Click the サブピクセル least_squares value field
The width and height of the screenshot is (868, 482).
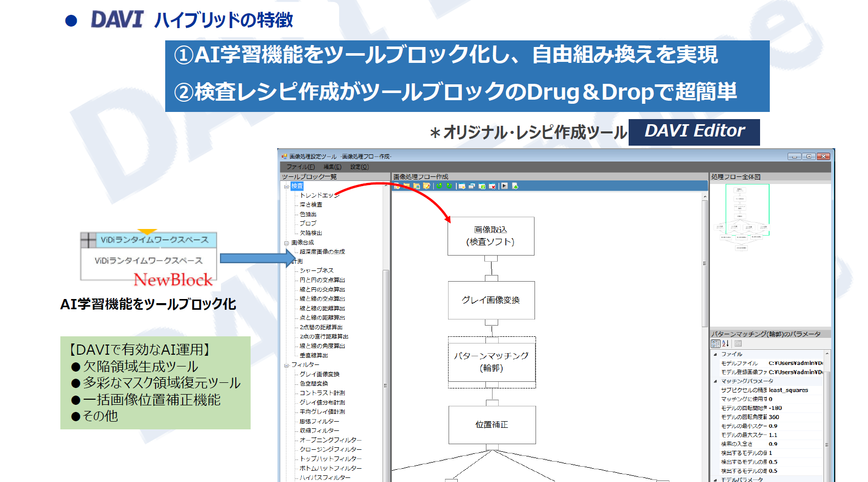794,390
